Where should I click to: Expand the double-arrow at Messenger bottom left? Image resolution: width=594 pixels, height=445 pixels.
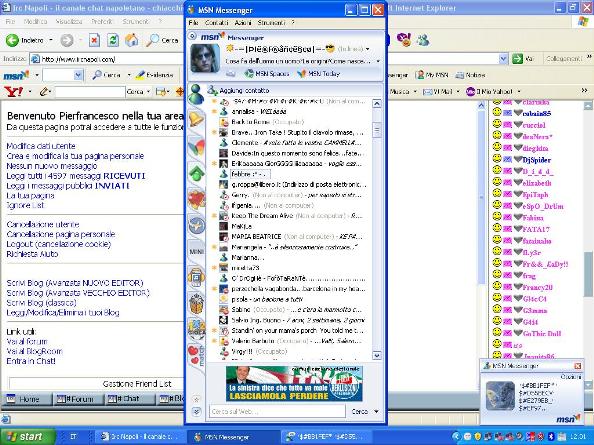pyautogui.click(x=196, y=411)
